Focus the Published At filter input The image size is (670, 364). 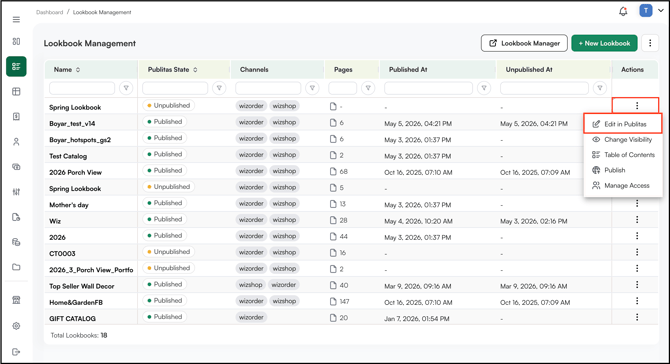(x=429, y=88)
